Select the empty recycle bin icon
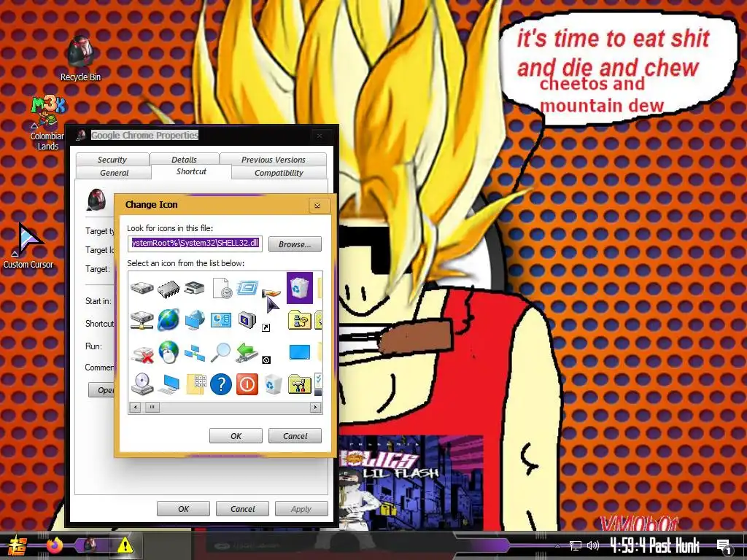This screenshot has height=560, width=747. 273,384
